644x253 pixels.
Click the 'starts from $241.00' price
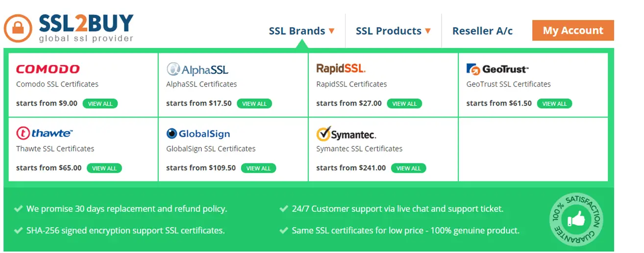coord(351,168)
